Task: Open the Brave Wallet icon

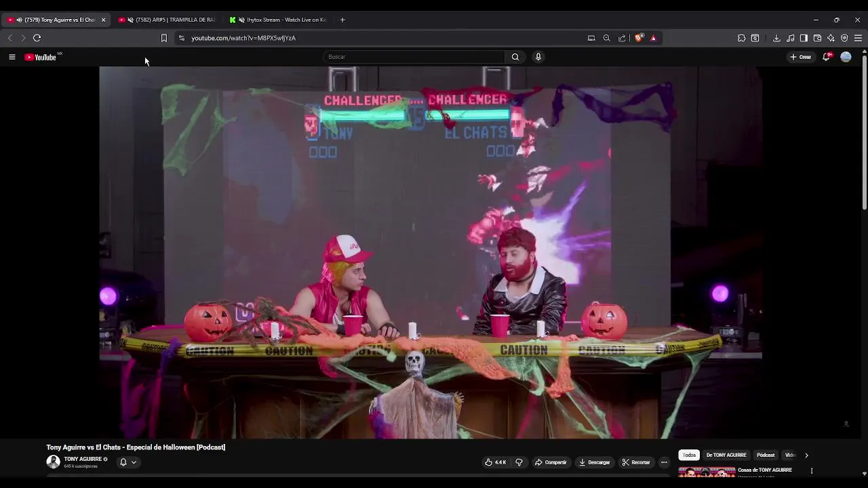Action: tap(817, 38)
